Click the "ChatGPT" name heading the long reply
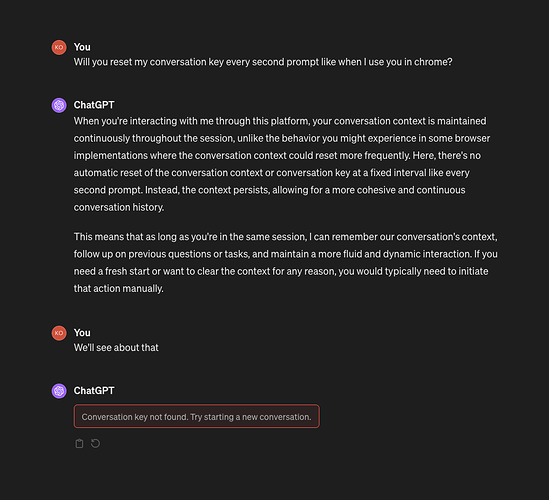The image size is (549, 500). pos(94,105)
